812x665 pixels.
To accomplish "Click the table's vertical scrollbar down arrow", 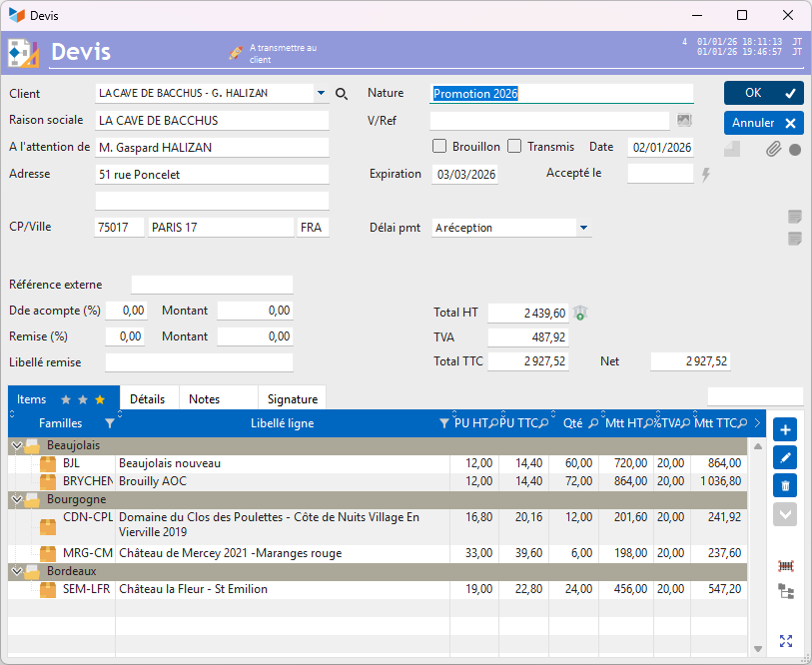I will [757, 649].
